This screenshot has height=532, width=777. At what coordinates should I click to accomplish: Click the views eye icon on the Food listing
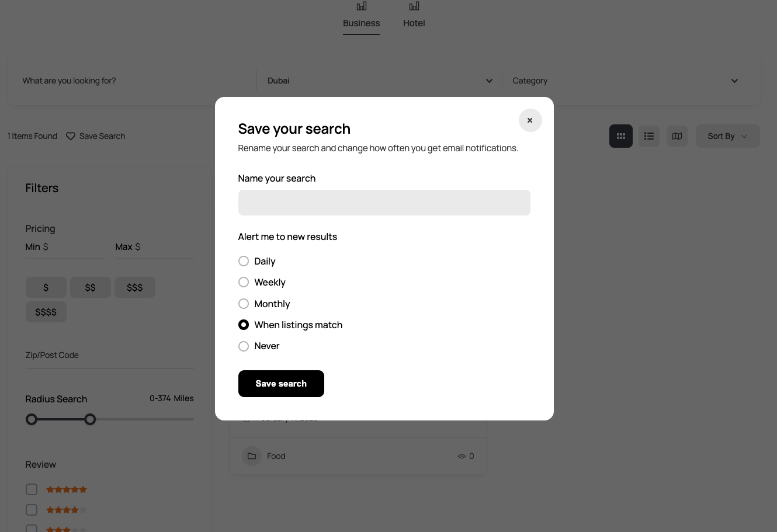(462, 456)
